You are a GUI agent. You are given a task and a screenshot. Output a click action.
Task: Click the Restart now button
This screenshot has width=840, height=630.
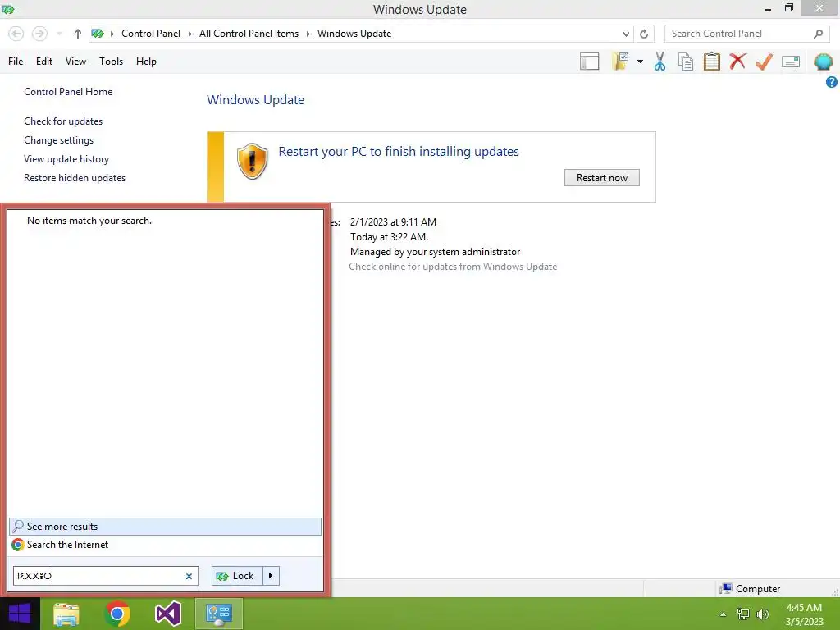601,178
